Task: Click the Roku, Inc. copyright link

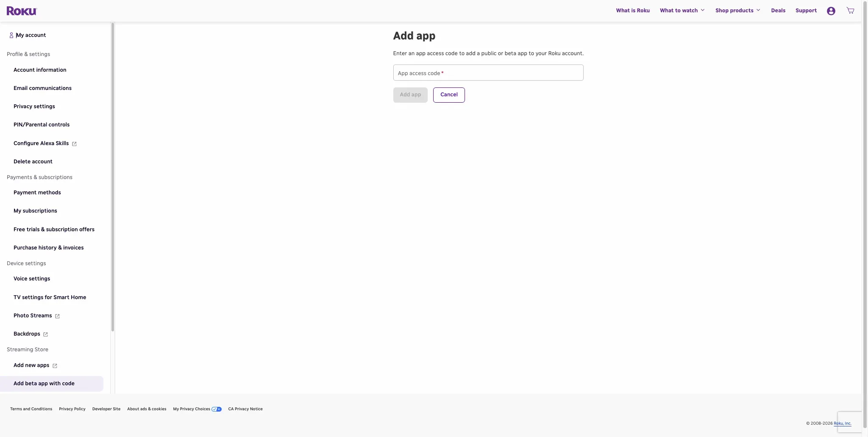Action: [x=843, y=423]
